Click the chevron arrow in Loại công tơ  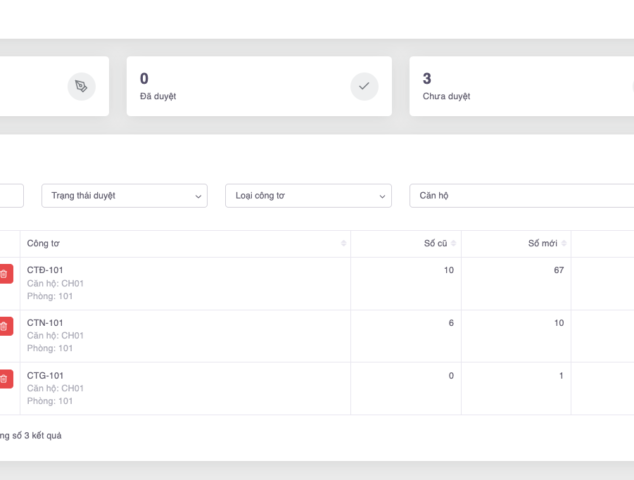pyautogui.click(x=382, y=197)
